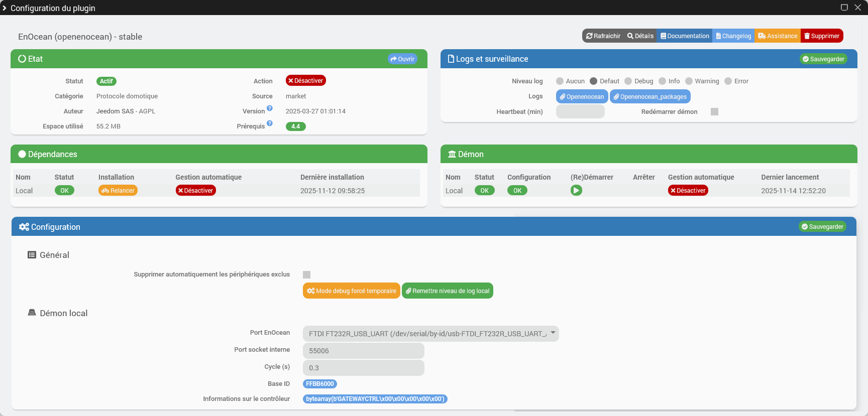Click the Version help icon
Screen dimensions: 868x416
click(x=270, y=108)
